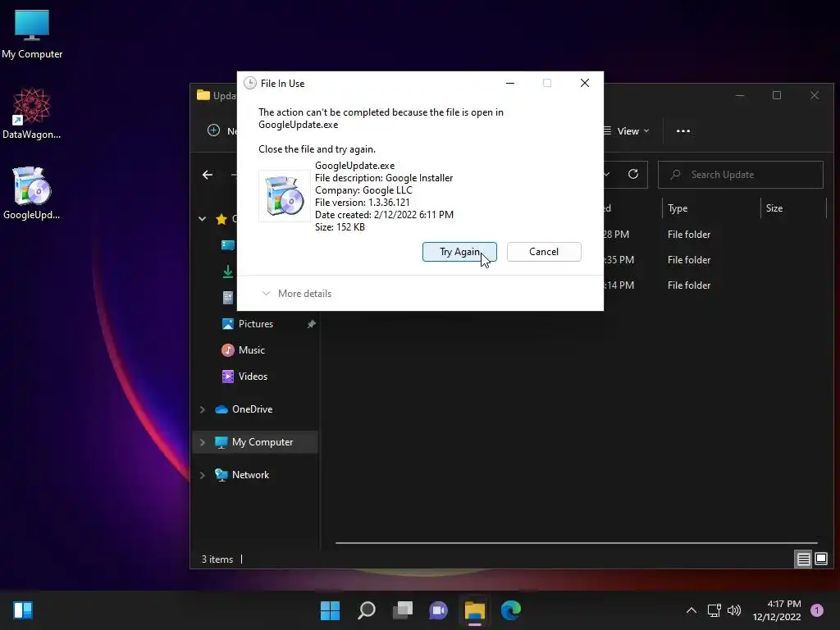Launch Microsoft Edge from taskbar
This screenshot has width=840, height=630.
[x=511, y=610]
